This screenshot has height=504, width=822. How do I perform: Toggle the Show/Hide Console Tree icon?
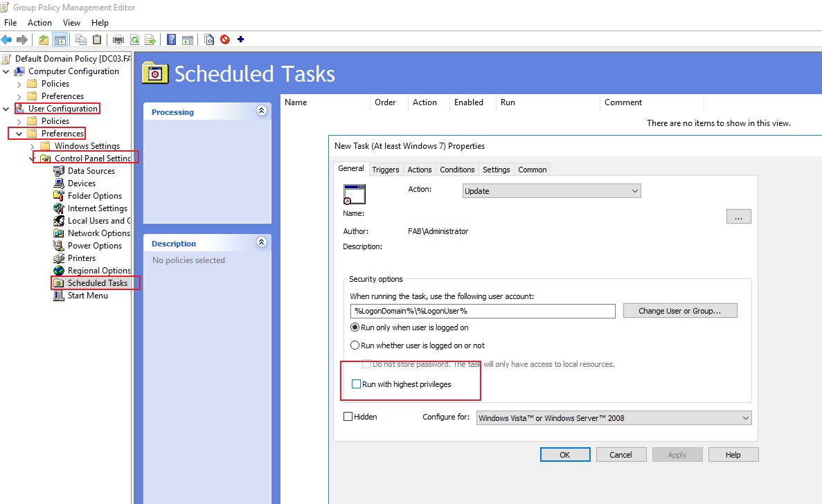[60, 40]
